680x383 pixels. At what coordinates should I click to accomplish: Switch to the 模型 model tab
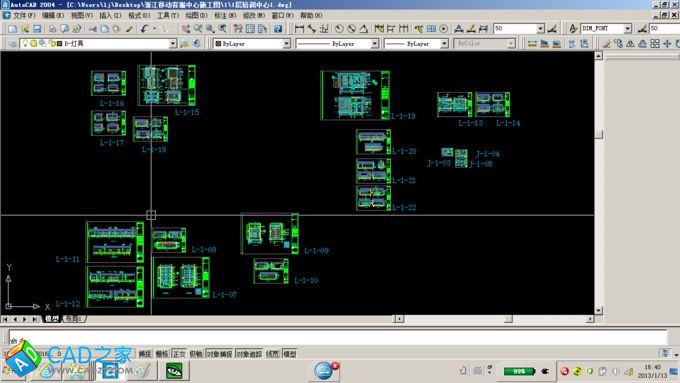point(51,319)
